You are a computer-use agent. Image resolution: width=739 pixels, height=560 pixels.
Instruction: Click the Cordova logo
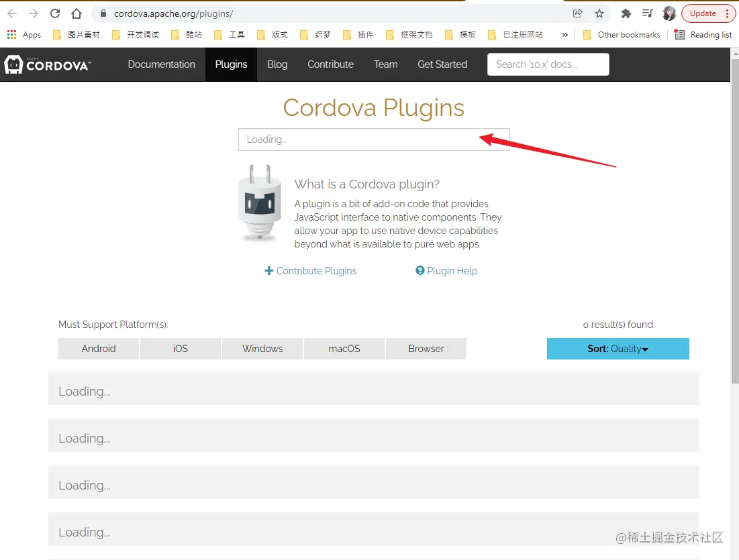[x=48, y=64]
